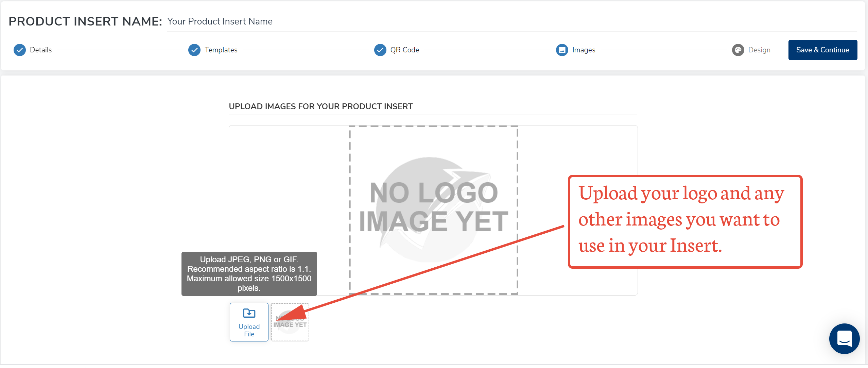Click the folder icon in Upload File
This screenshot has width=868, height=368.
click(249, 313)
